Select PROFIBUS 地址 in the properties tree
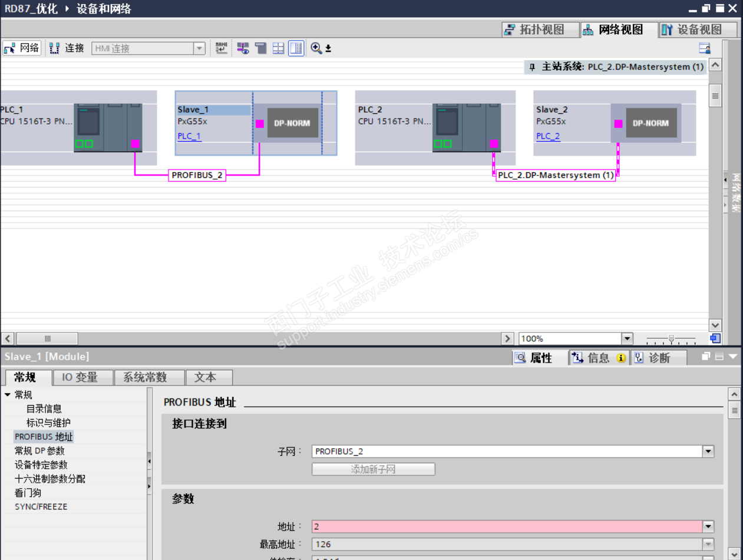The image size is (743, 560). (44, 437)
